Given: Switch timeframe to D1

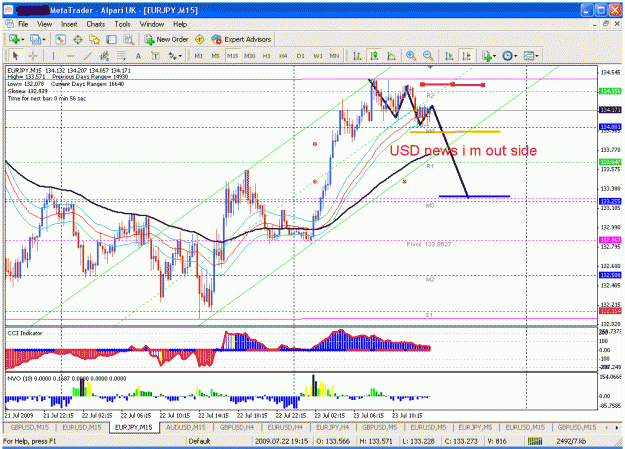Looking at the screenshot, I should click(301, 56).
